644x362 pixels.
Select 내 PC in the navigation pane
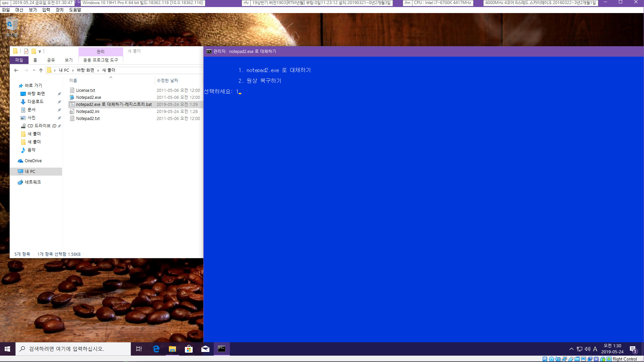[30, 171]
